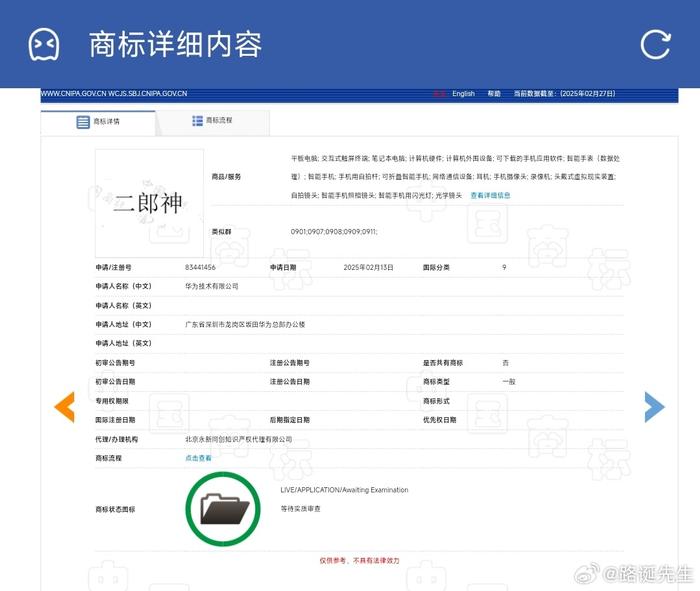
Task: Click the 申请人名称（中文）label
Action: (124, 286)
